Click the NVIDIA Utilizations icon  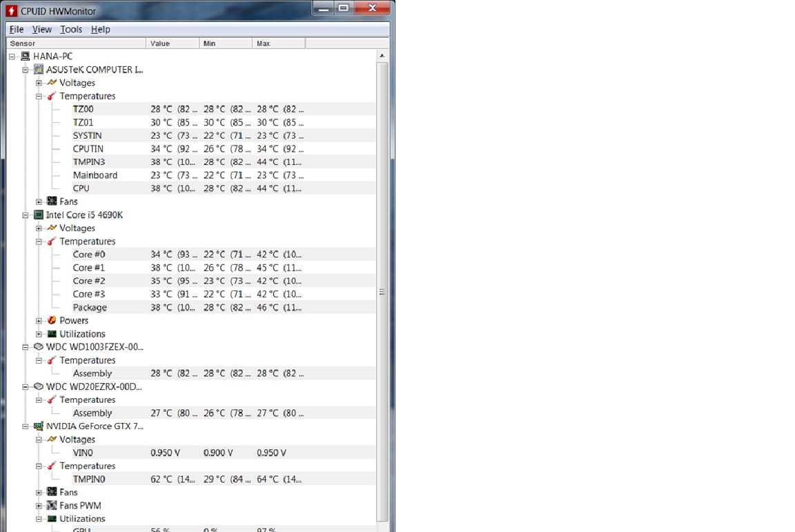pos(52,519)
